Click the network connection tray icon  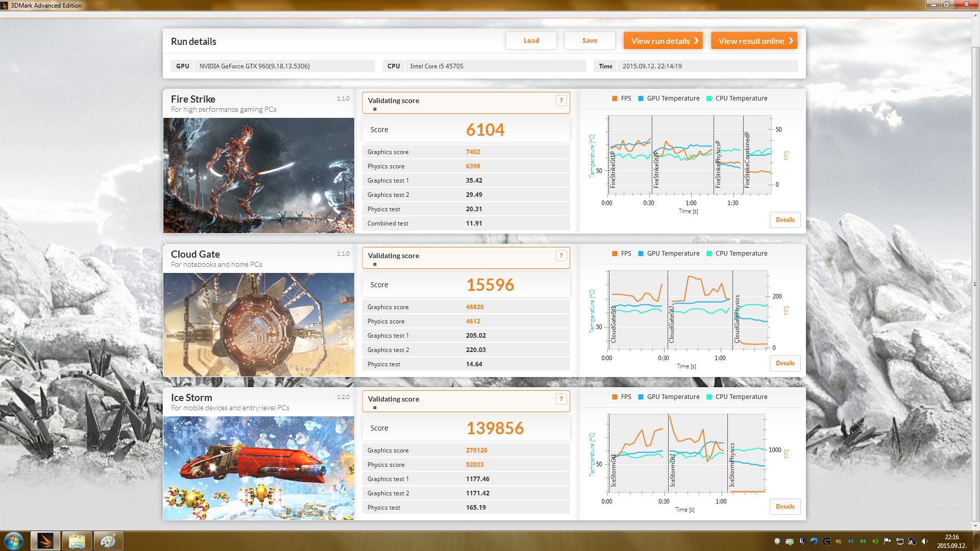900,541
